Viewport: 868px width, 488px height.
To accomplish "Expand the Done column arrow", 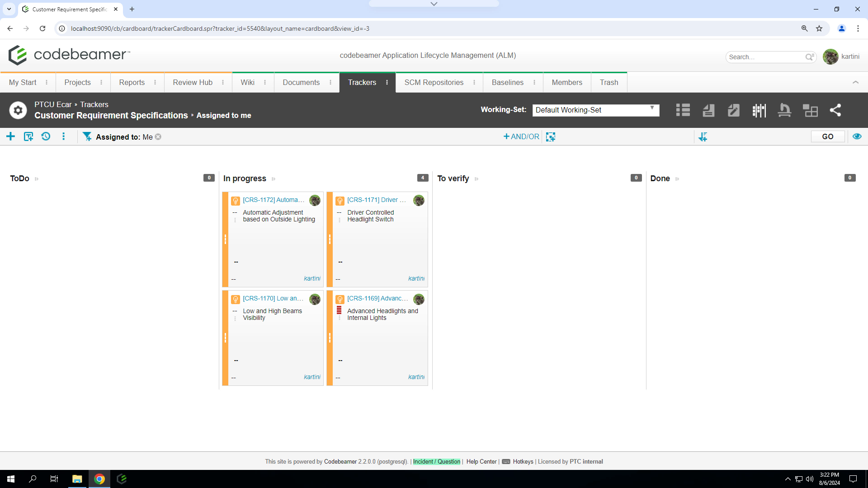I will [677, 179].
